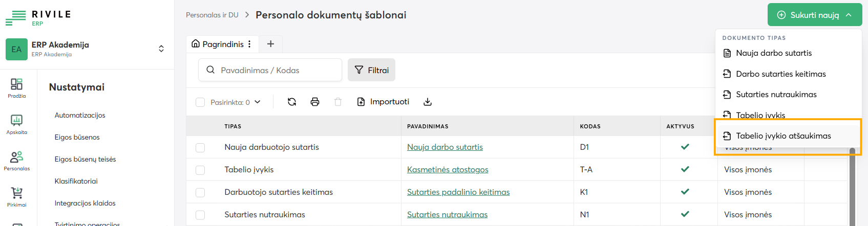
Task: Choose Nauja darbo sutartis document type
Action: click(789, 53)
